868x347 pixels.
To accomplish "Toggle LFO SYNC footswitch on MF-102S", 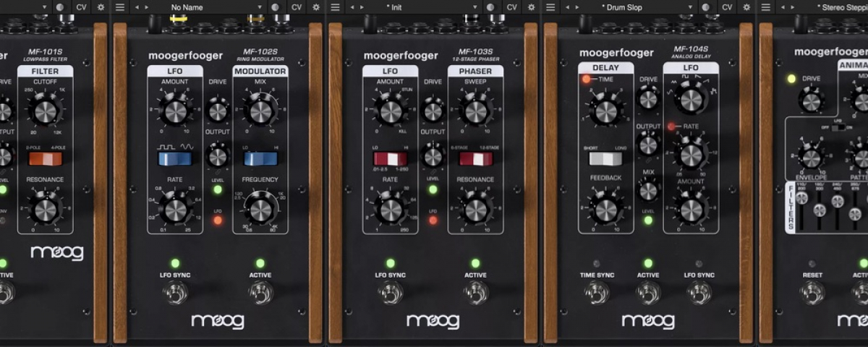I will (x=175, y=293).
